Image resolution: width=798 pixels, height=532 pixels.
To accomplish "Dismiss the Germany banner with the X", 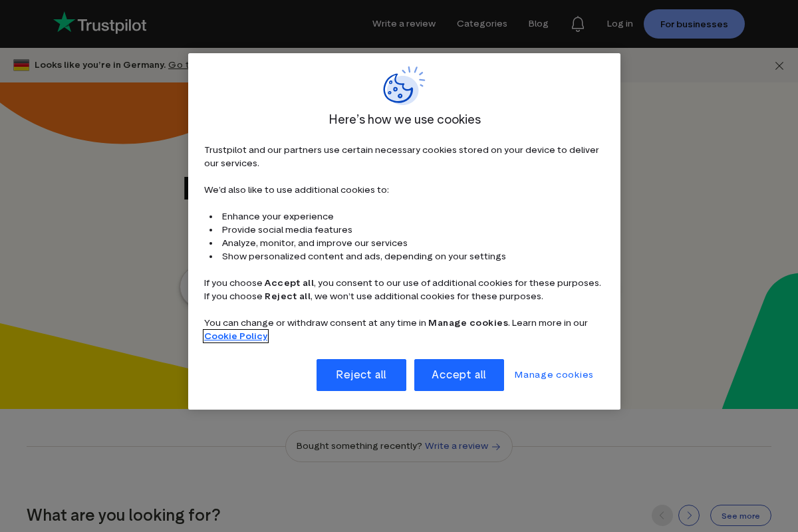I will [779, 65].
